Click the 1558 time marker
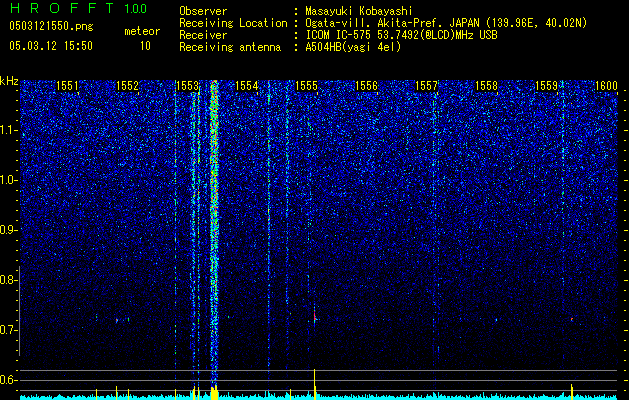 (x=486, y=85)
